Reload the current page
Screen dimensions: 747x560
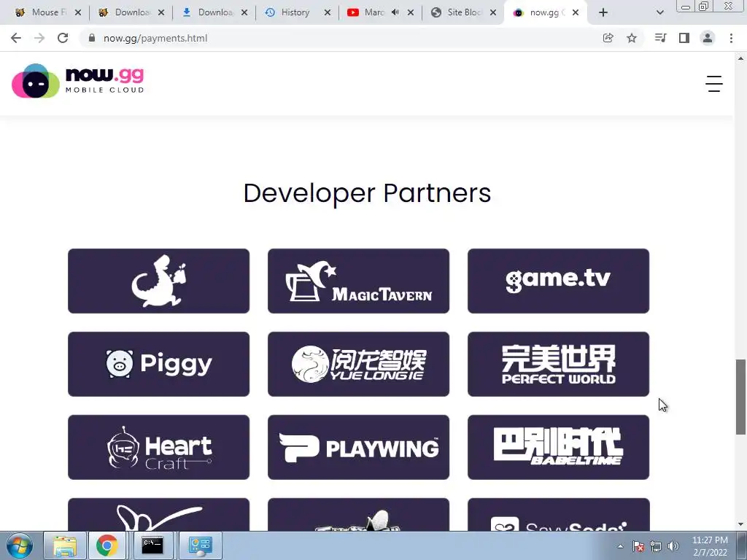coord(63,38)
